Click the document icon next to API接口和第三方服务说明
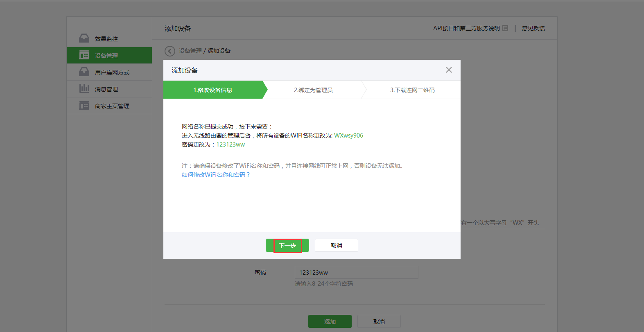Image resolution: width=644 pixels, height=332 pixels. point(505,28)
